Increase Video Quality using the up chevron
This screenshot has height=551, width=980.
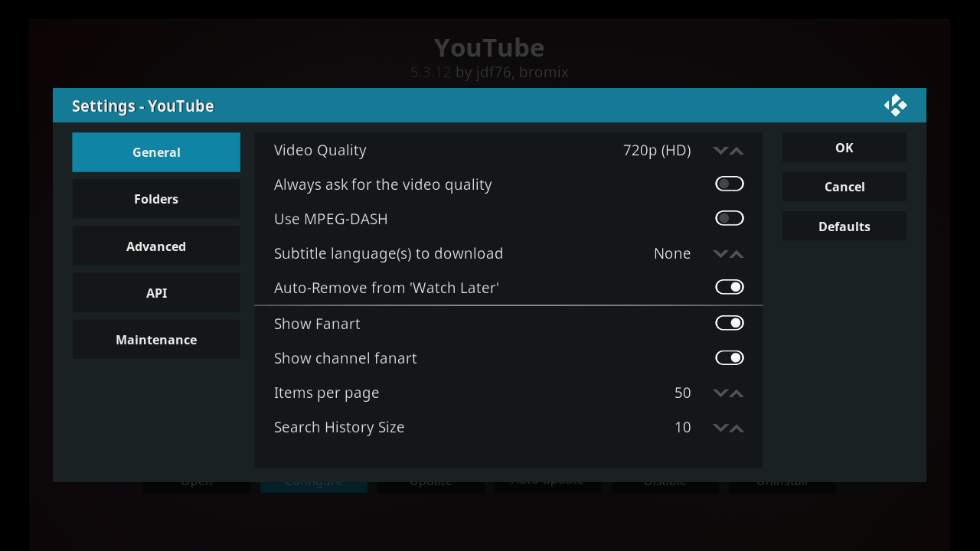[x=737, y=150]
